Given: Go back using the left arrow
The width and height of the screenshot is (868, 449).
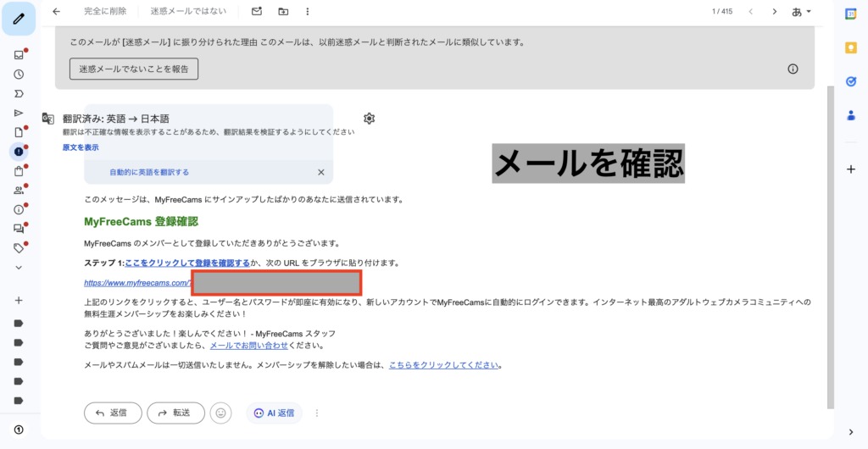Looking at the screenshot, I should click(x=56, y=12).
